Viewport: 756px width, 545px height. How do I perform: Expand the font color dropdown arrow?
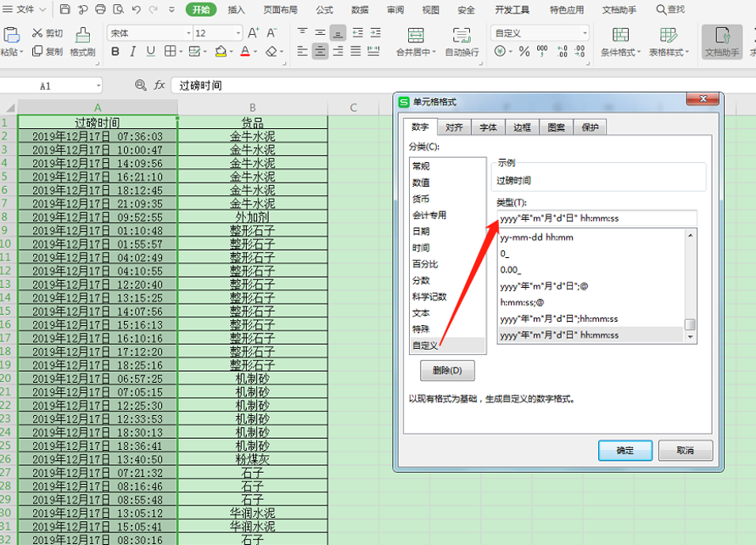[255, 52]
